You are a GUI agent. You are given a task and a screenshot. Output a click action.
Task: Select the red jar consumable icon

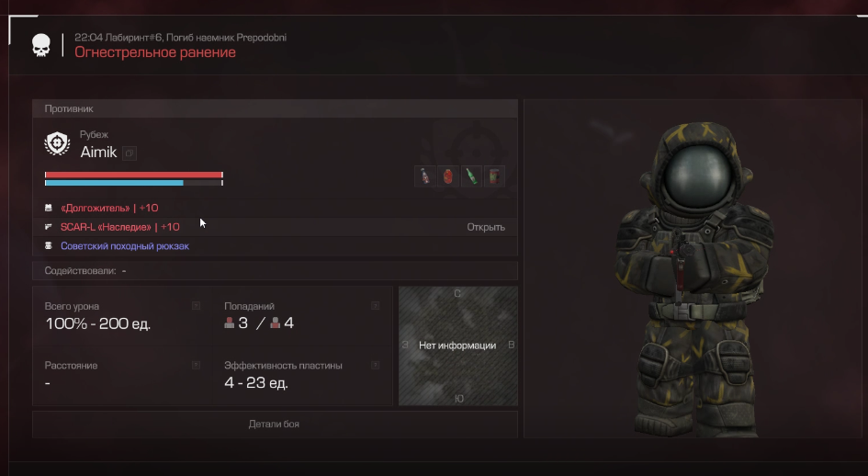tap(448, 176)
